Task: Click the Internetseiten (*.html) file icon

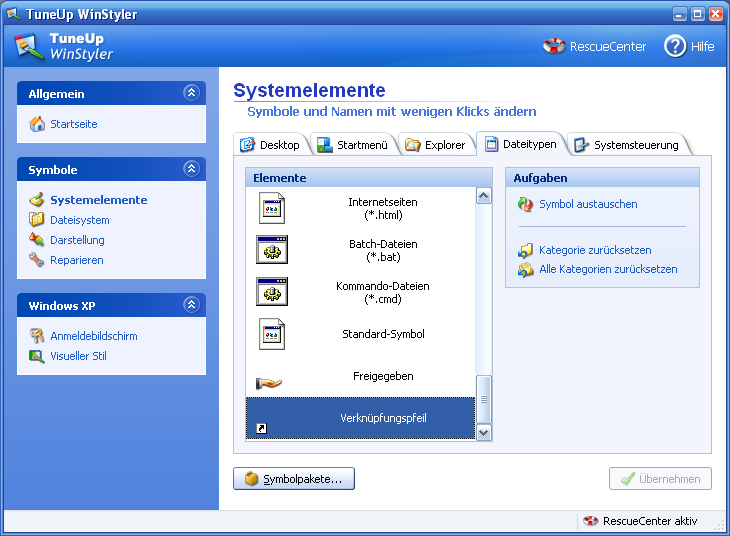Action: pos(272,208)
